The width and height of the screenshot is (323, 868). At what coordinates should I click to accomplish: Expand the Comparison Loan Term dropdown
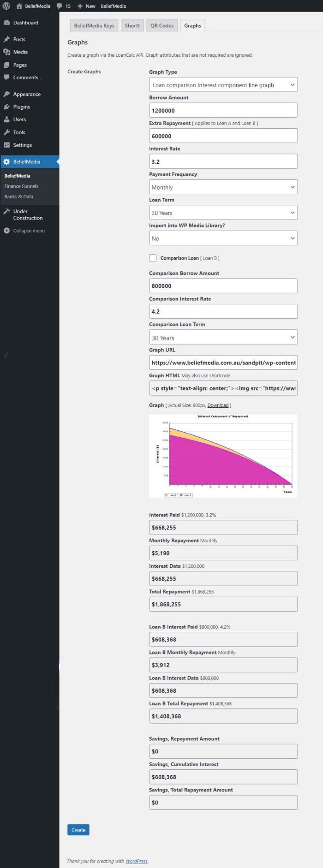pyautogui.click(x=223, y=338)
